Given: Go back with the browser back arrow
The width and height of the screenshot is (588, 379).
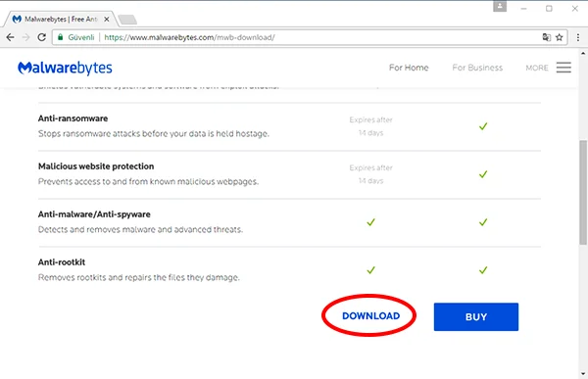Looking at the screenshot, I should 11,37.
